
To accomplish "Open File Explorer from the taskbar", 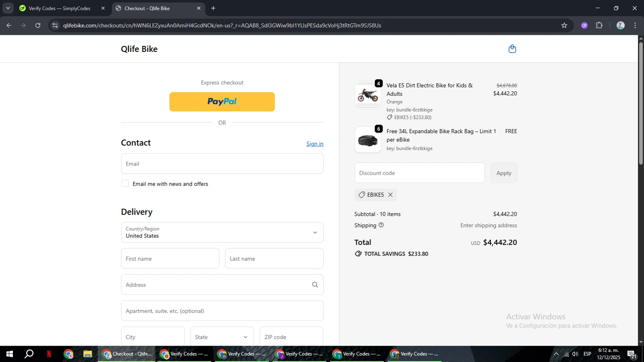I will (88, 354).
